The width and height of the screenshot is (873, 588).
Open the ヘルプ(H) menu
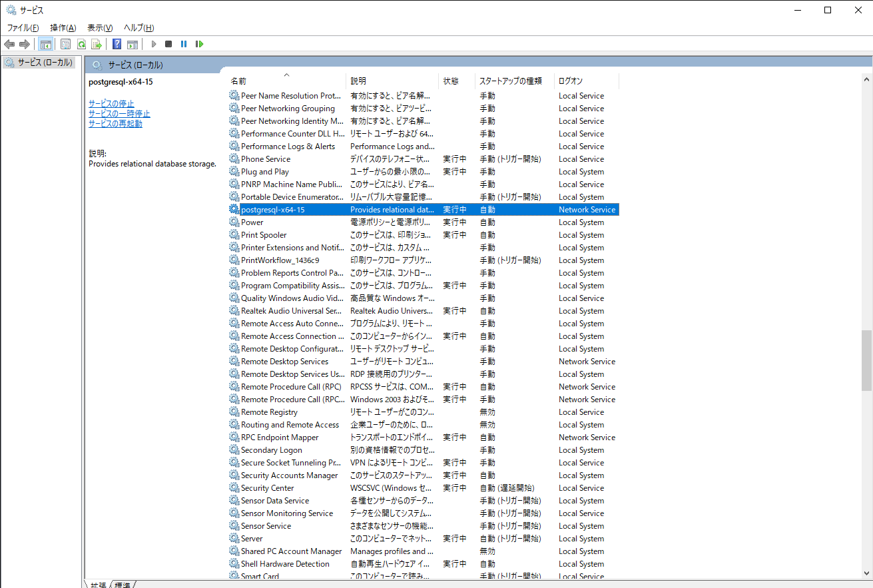tap(139, 28)
